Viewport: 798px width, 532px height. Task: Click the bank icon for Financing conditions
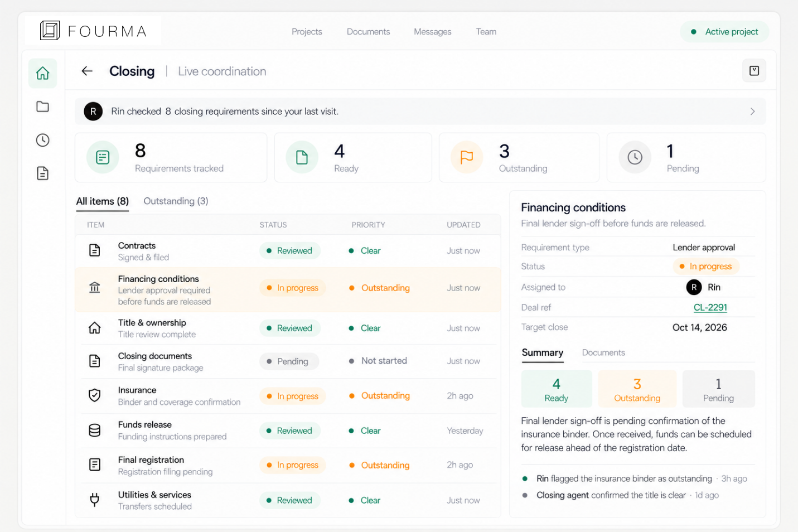(x=95, y=288)
